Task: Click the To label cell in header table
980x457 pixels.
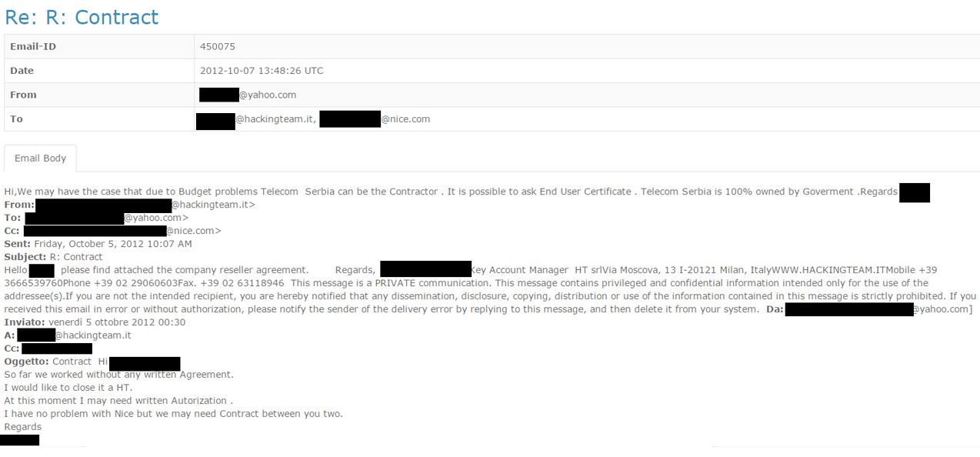Action: click(x=99, y=119)
